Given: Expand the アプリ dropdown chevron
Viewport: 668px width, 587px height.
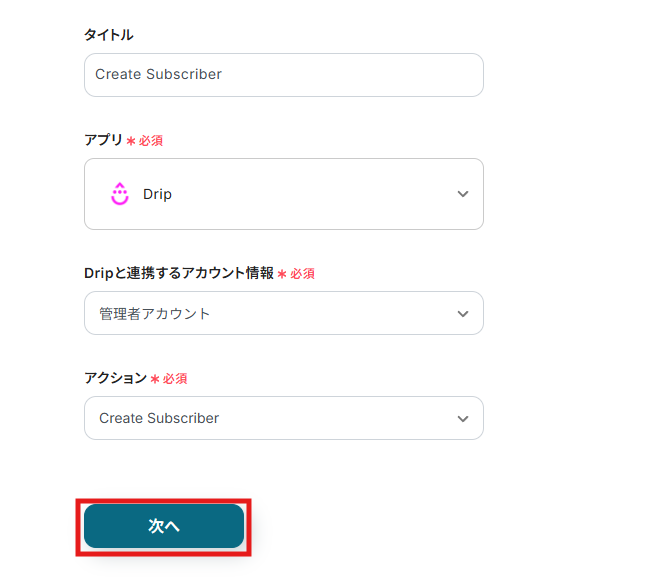Looking at the screenshot, I should tap(462, 194).
